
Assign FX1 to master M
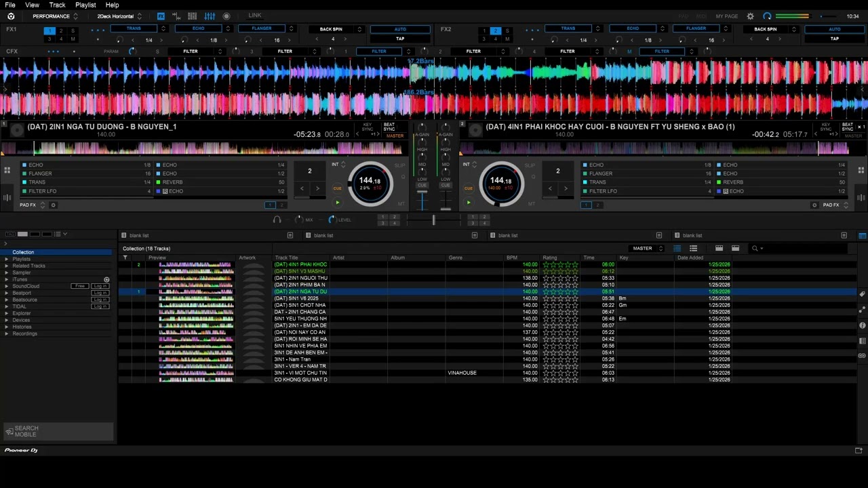pos(73,39)
